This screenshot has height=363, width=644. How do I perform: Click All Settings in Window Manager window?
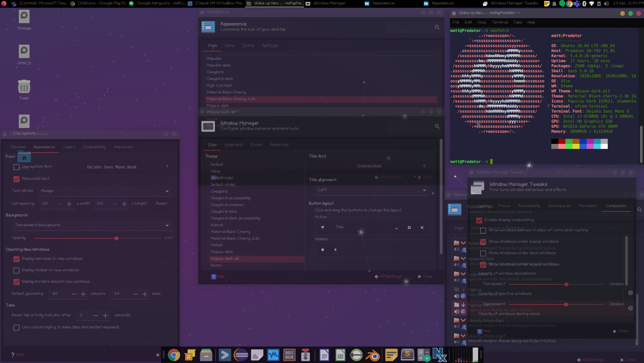(388, 277)
